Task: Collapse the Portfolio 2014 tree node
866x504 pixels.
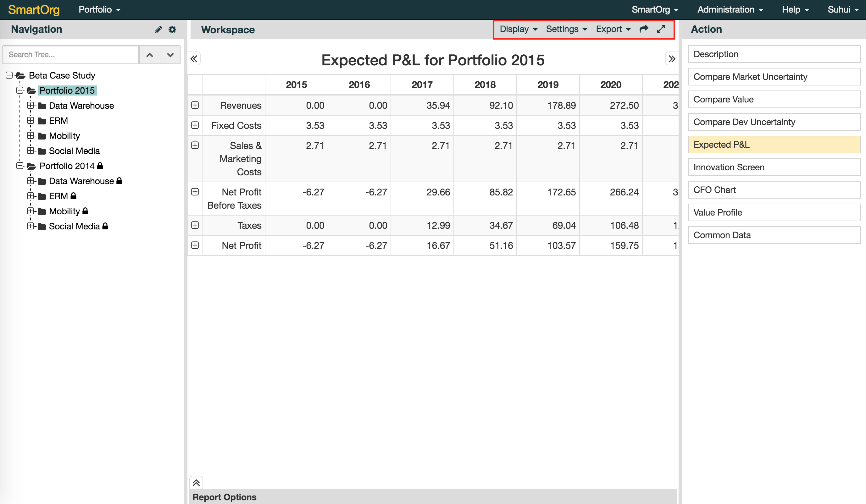Action: point(19,166)
